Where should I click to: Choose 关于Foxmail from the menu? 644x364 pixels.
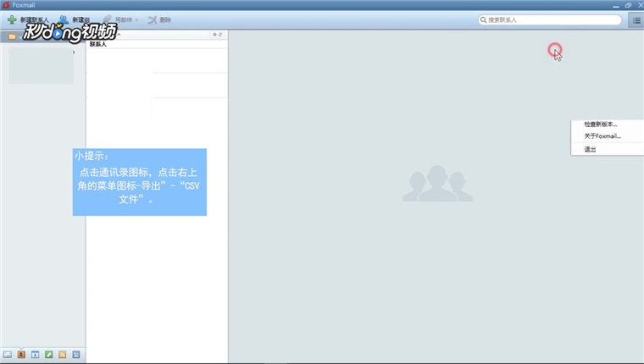(x=602, y=135)
